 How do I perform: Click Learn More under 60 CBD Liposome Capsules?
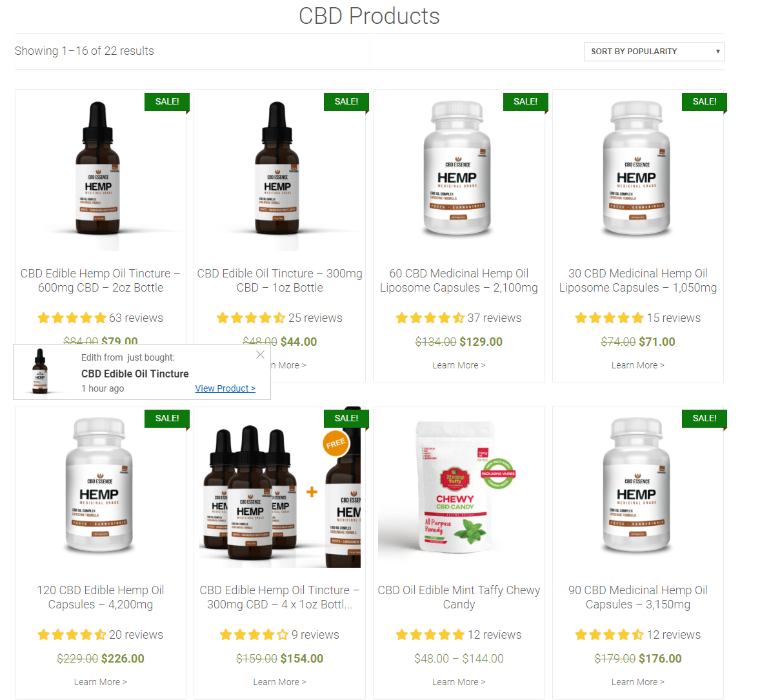point(459,365)
